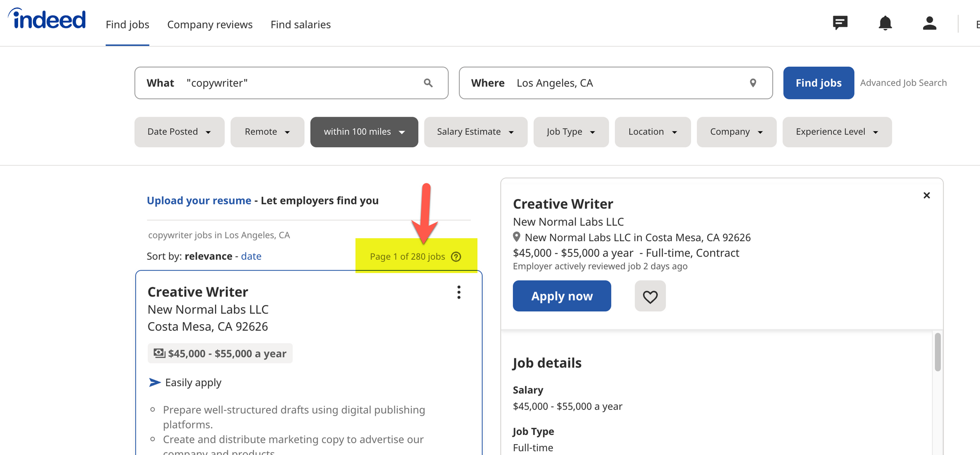Open the Find salaries tab
Screen dimensions: 980x455
pyautogui.click(x=301, y=25)
